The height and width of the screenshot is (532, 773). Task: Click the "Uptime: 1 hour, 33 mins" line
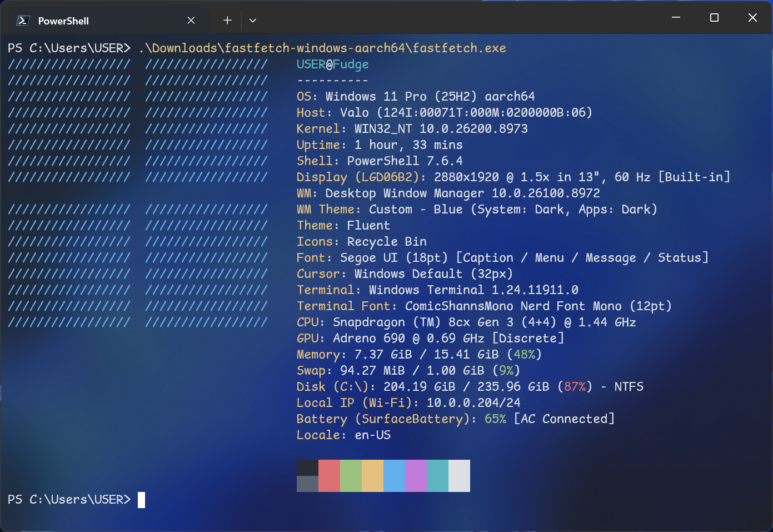tap(380, 145)
